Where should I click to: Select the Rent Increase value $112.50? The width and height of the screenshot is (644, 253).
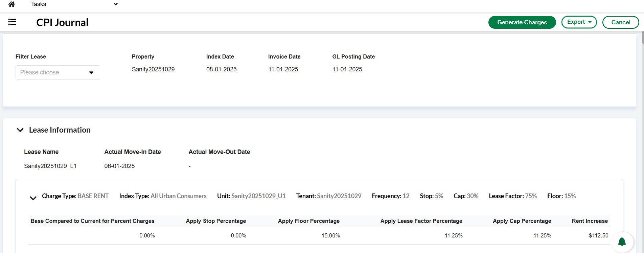[599, 235]
